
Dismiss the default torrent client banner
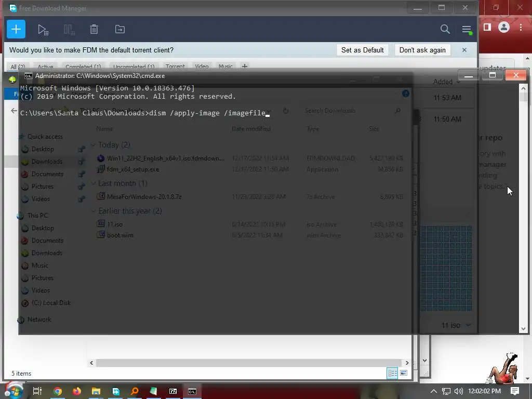click(x=464, y=50)
